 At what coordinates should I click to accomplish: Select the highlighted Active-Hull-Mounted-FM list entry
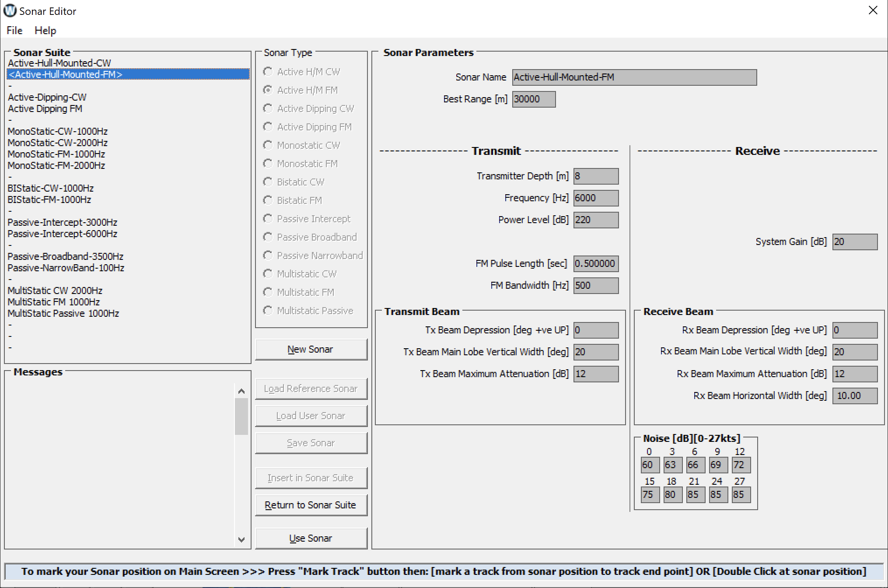(x=128, y=74)
